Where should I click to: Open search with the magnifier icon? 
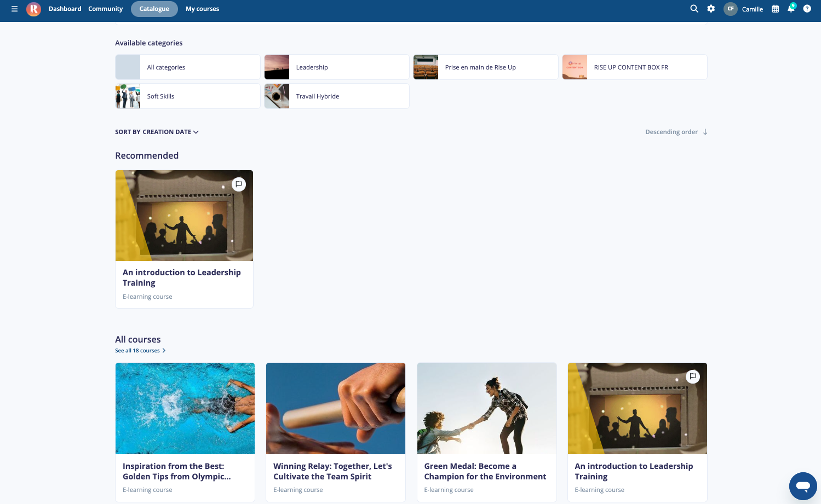(x=694, y=9)
